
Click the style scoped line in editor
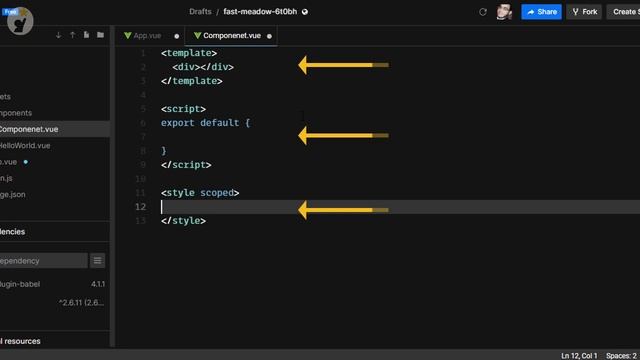200,193
